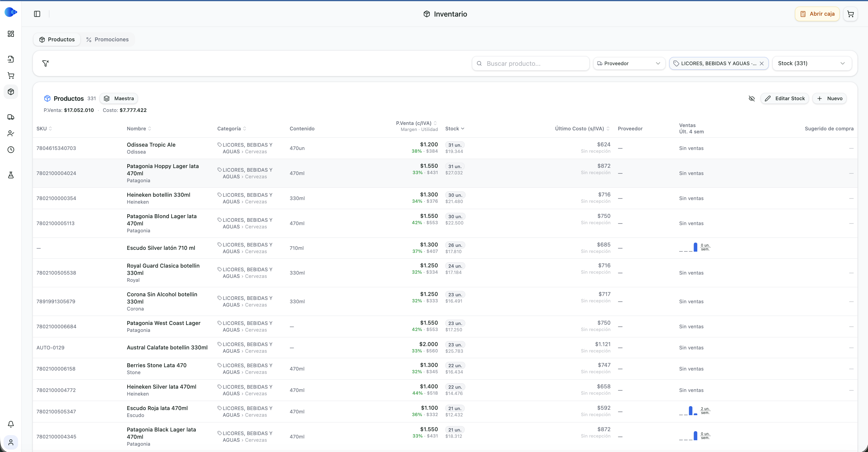Viewport: 868px width, 452px height.
Task: Select product Heineken botellin 330ml
Action: 158,195
